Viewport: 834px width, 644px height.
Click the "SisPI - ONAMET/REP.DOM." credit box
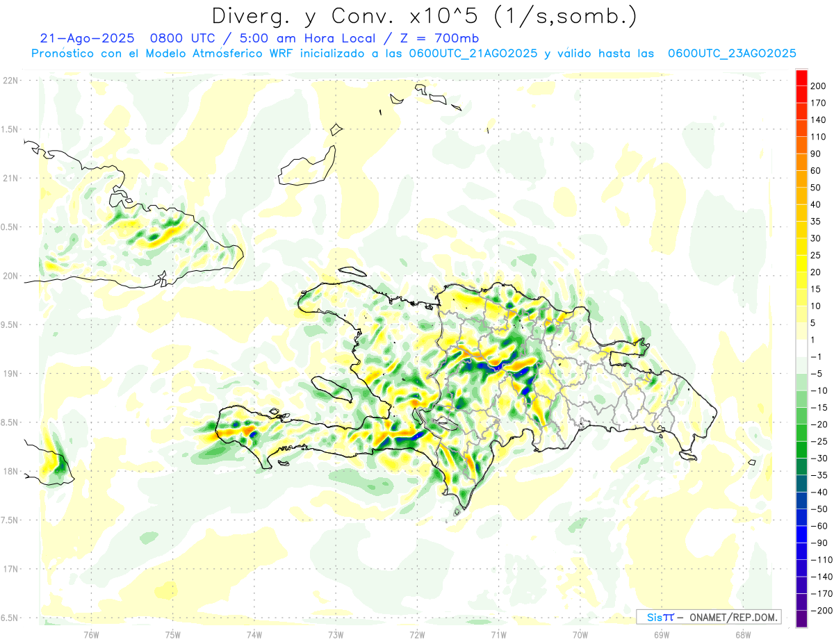click(x=708, y=617)
